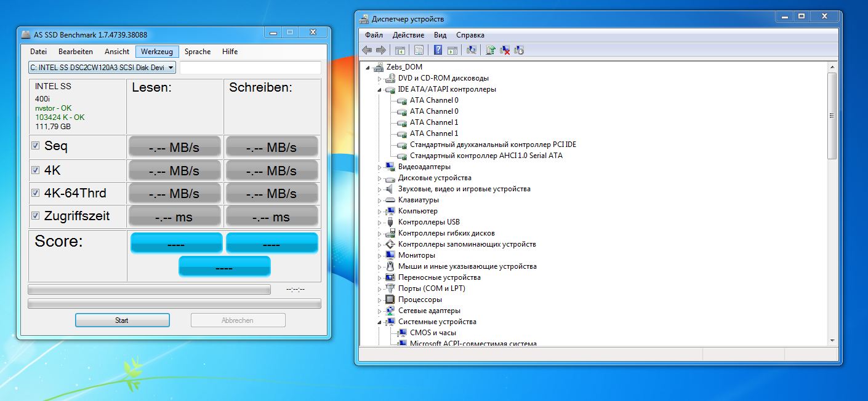Disable the Zugriffszeit checkbox
Image resolution: width=868 pixels, height=401 pixels.
tap(36, 216)
